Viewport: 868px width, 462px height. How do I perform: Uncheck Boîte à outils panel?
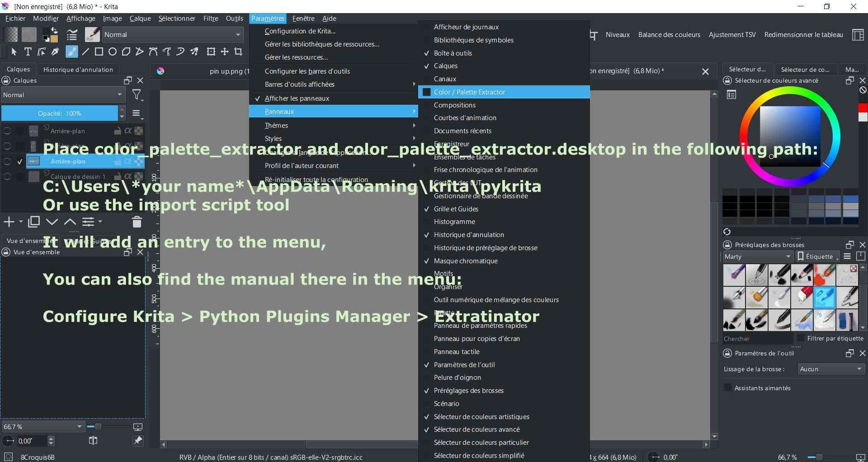[x=504, y=53]
